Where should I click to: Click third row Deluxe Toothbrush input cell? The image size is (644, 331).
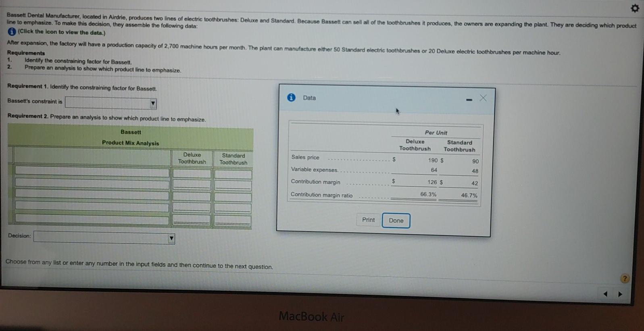pos(192,196)
